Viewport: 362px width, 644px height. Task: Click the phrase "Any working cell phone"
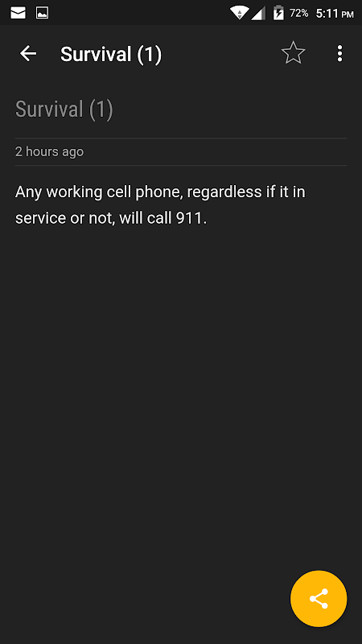coord(98,192)
